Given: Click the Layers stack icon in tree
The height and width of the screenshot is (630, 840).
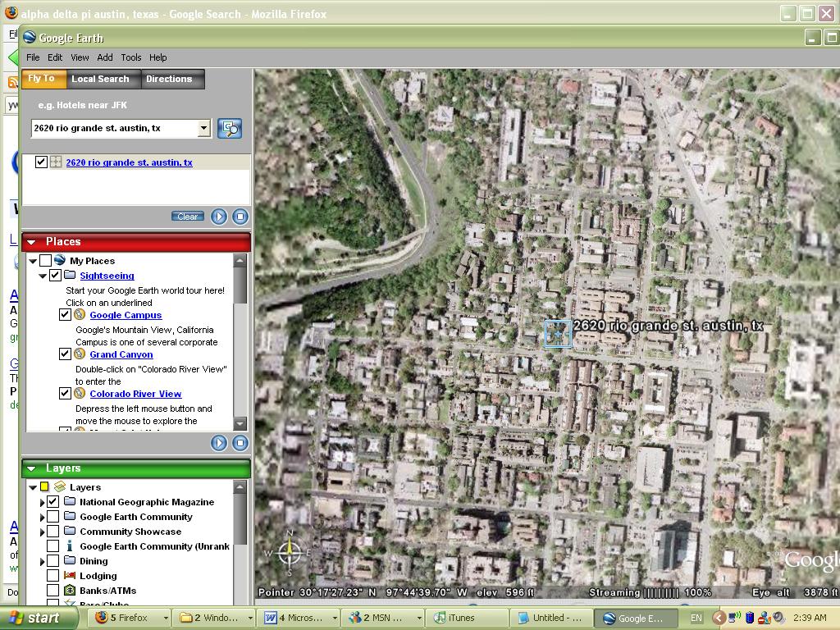Looking at the screenshot, I should pos(60,486).
